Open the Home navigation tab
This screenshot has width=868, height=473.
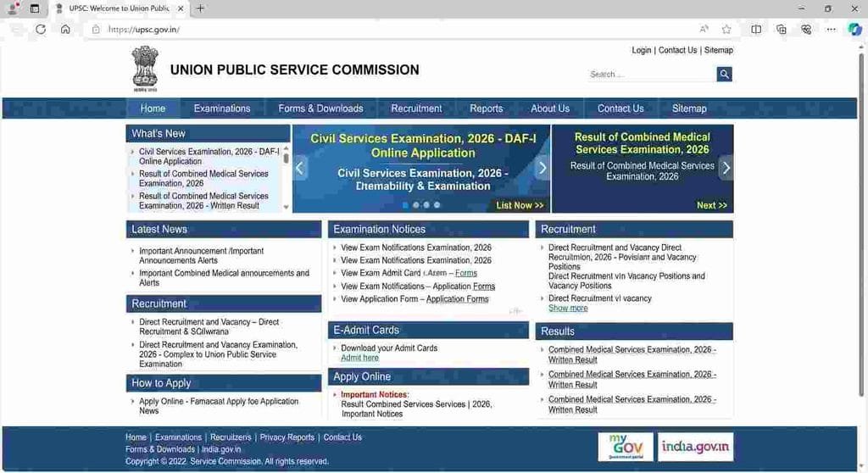point(153,109)
